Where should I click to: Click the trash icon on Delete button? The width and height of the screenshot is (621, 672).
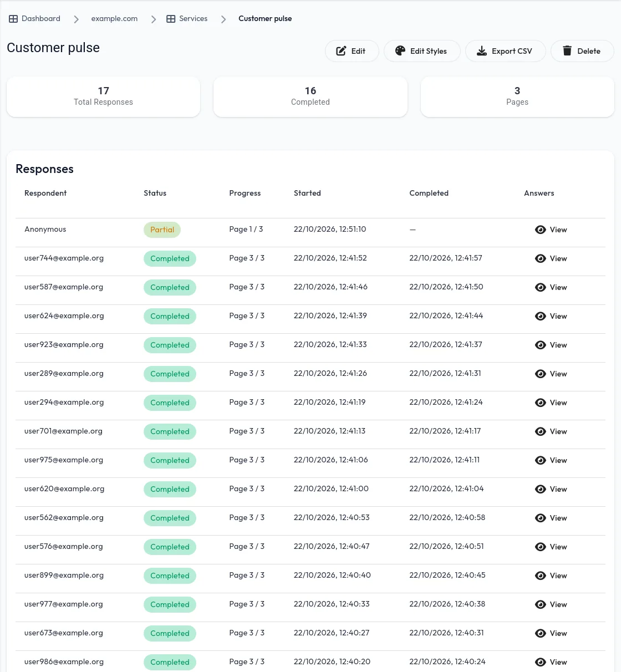pos(567,51)
